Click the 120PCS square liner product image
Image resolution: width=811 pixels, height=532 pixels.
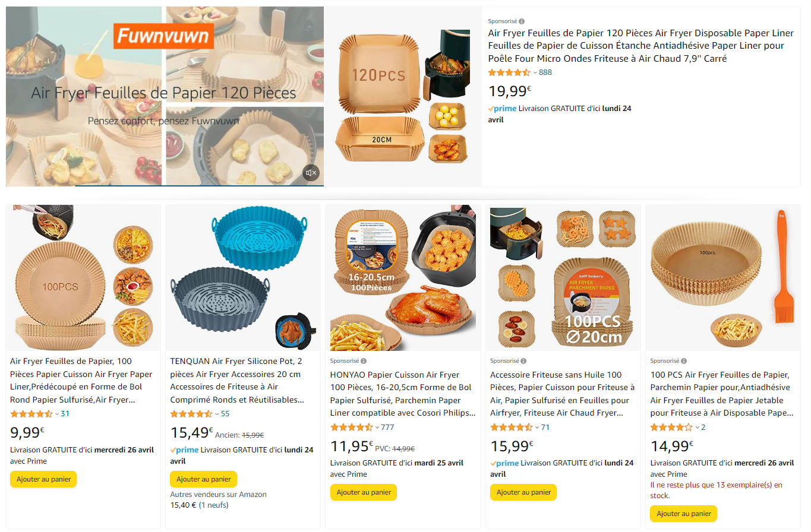tap(403, 96)
